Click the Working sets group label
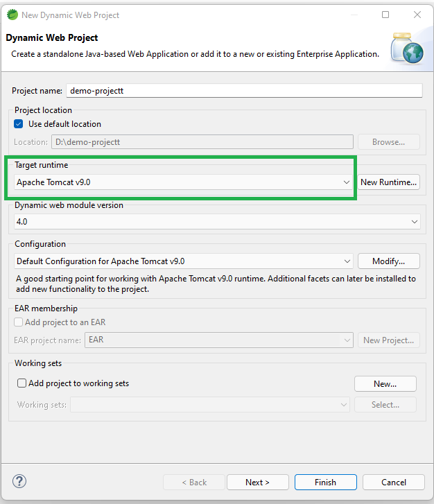 [x=38, y=363]
